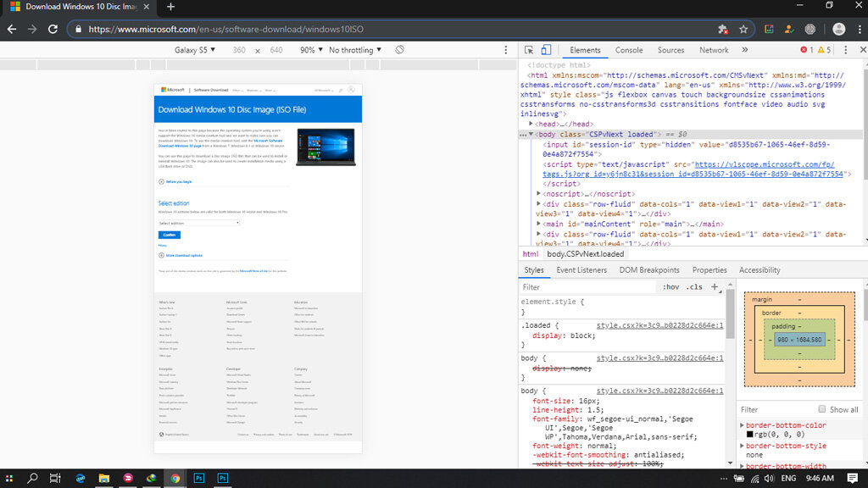Open the Accessibility sub-tab

[759, 270]
